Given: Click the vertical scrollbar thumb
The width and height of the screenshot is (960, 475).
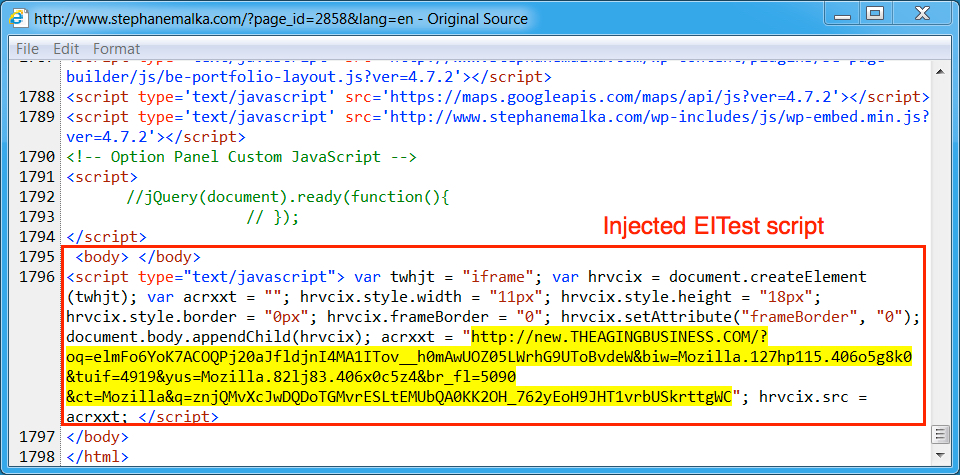Looking at the screenshot, I should tap(939, 434).
